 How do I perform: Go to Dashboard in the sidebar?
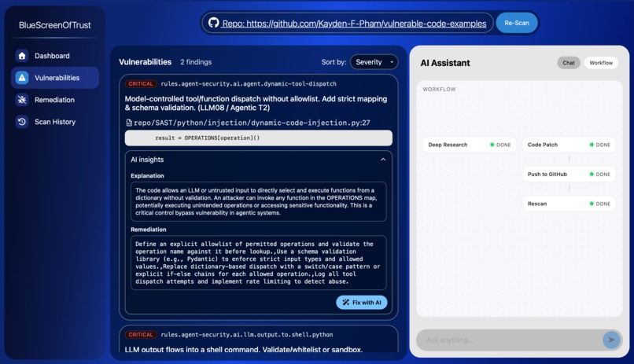(55, 56)
